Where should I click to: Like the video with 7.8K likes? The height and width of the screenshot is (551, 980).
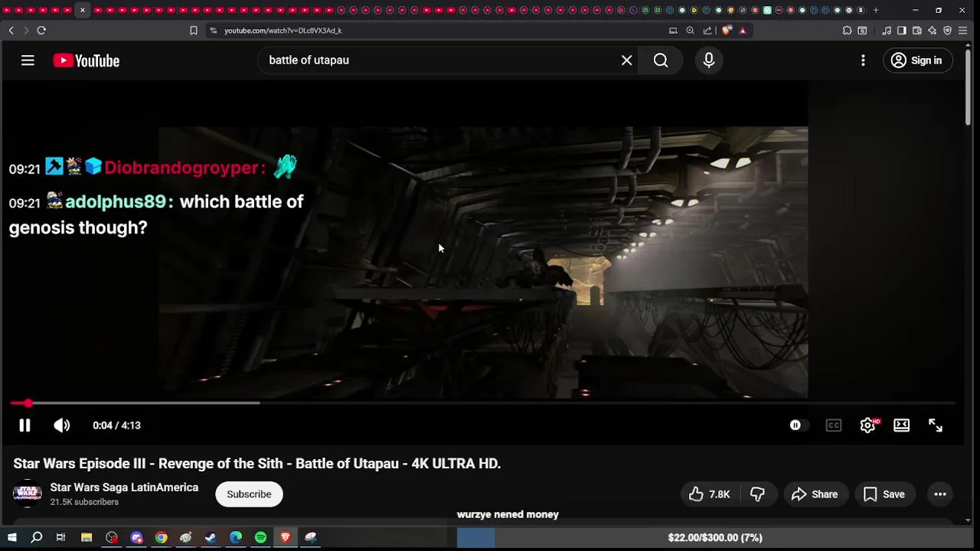pyautogui.click(x=710, y=494)
